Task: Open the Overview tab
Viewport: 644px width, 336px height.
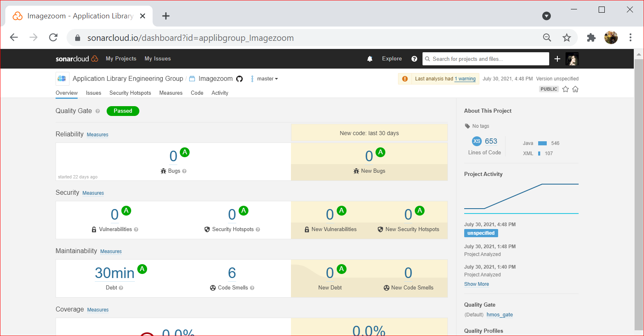Action: pyautogui.click(x=67, y=93)
